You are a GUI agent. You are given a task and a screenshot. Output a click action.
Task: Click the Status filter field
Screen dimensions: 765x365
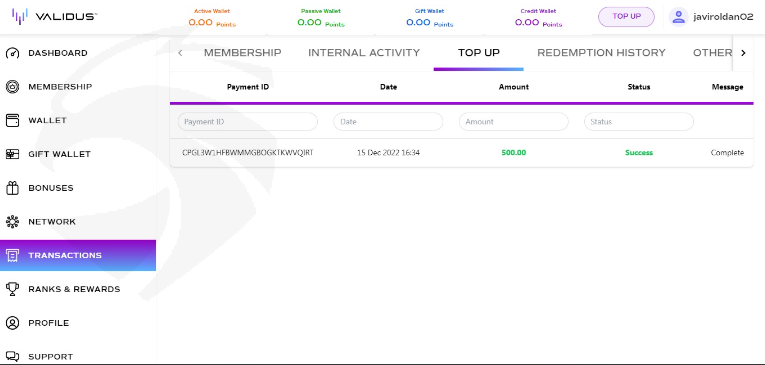tap(639, 122)
